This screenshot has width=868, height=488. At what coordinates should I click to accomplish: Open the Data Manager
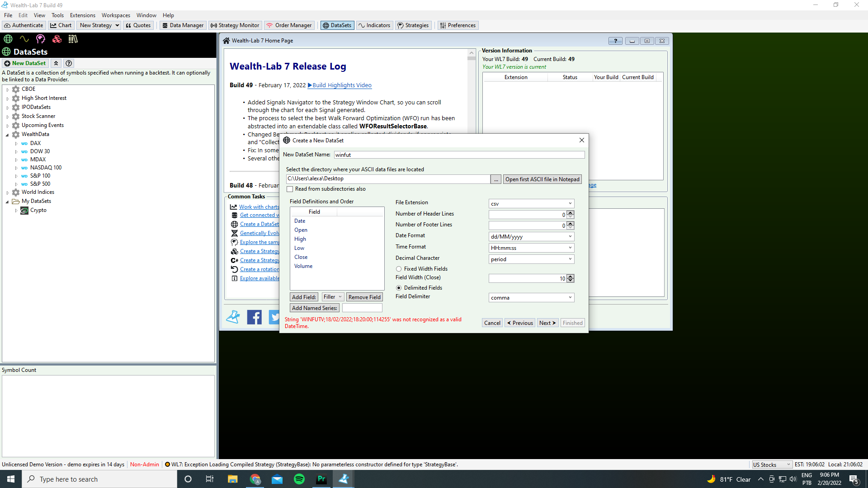(183, 25)
